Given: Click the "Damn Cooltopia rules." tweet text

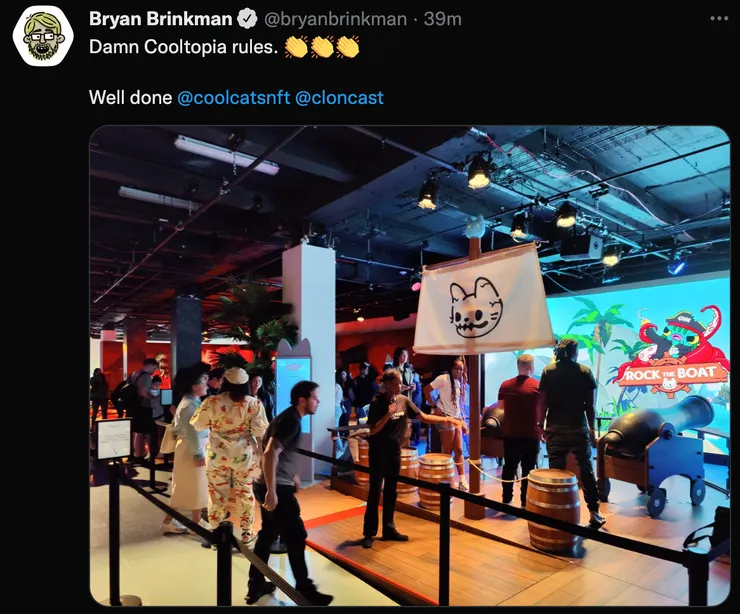Looking at the screenshot, I should pos(184,47).
